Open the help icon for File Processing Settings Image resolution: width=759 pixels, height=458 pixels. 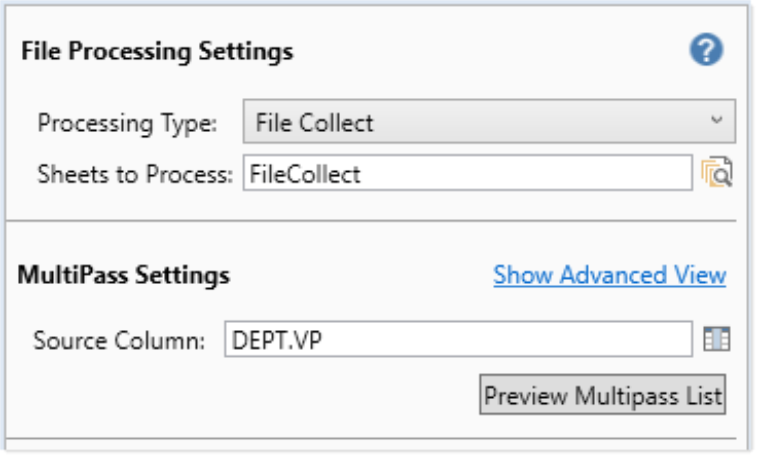[x=706, y=51]
